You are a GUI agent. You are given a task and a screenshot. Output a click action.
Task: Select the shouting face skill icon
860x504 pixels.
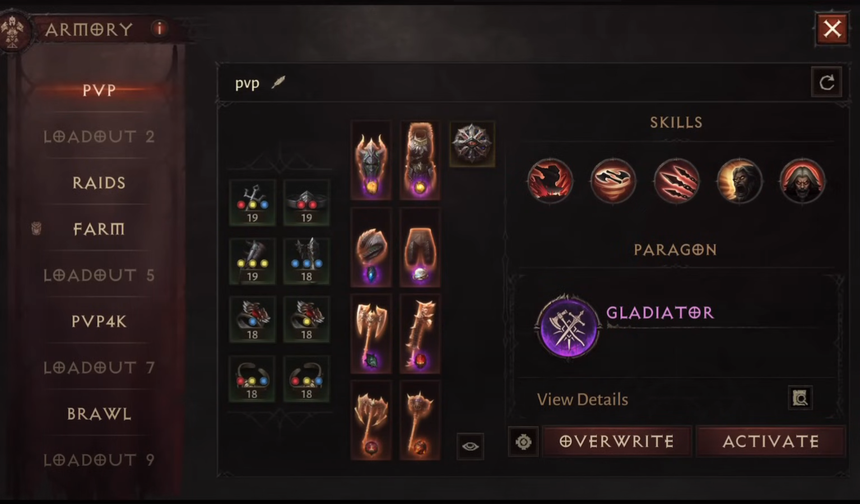click(x=740, y=181)
